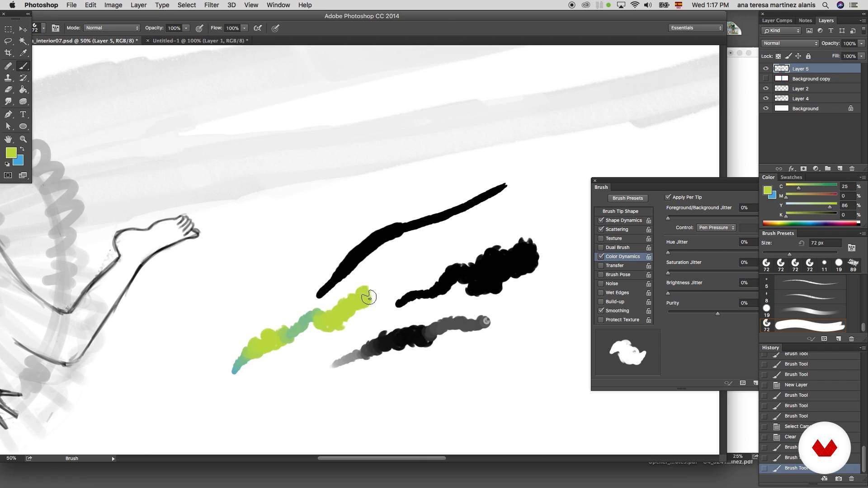Image resolution: width=868 pixels, height=488 pixels.
Task: Select the Smudge tool
Action: click(8, 102)
